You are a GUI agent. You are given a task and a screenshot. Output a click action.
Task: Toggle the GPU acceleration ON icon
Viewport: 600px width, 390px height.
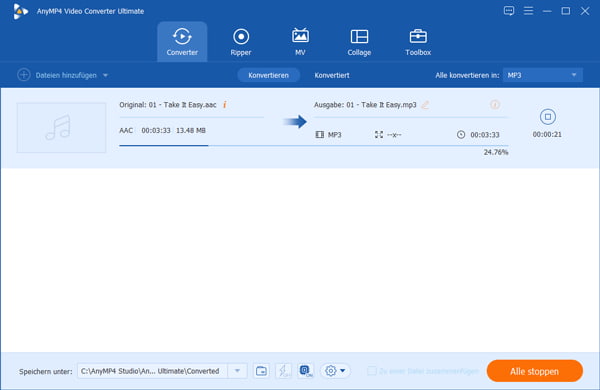coord(305,370)
